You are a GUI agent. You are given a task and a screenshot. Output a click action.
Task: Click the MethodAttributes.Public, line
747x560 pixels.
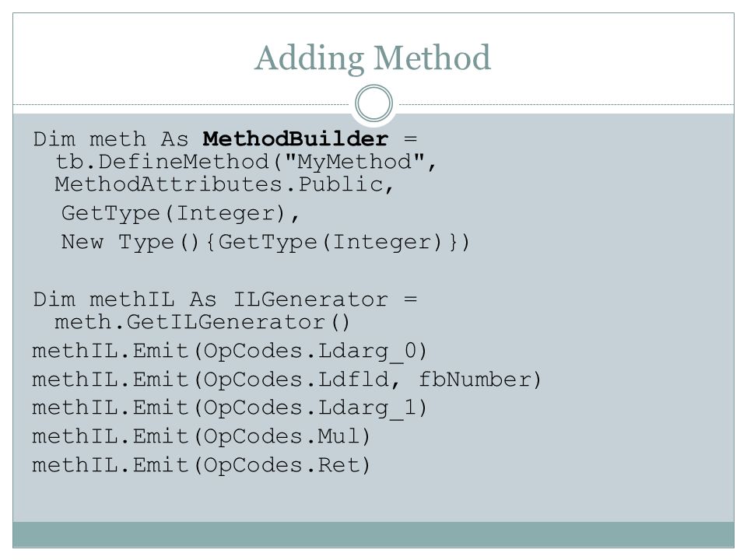click(224, 185)
